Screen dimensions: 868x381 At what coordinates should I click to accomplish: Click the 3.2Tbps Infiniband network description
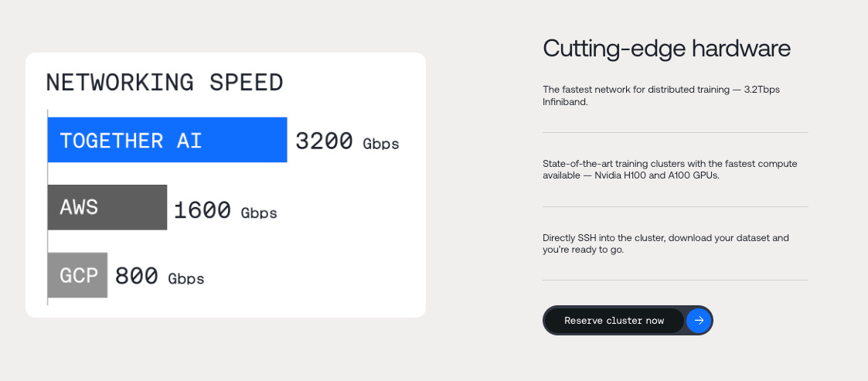pyautogui.click(x=661, y=96)
